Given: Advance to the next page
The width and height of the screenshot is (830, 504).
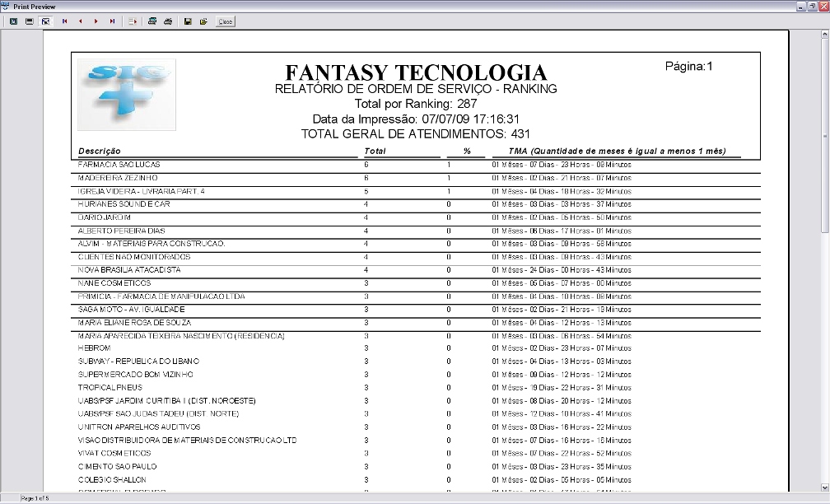Looking at the screenshot, I should (x=96, y=21).
